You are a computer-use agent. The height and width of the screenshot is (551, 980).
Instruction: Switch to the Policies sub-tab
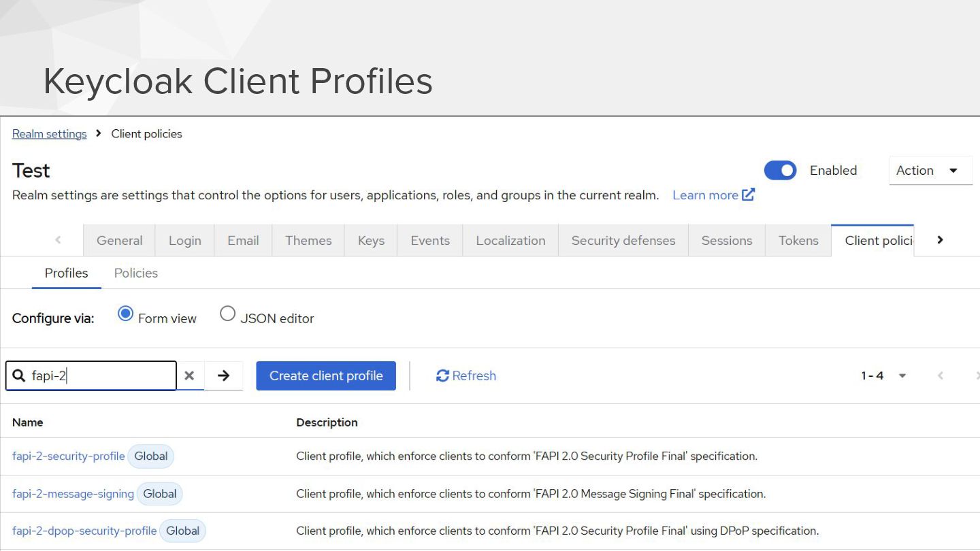[x=136, y=273]
